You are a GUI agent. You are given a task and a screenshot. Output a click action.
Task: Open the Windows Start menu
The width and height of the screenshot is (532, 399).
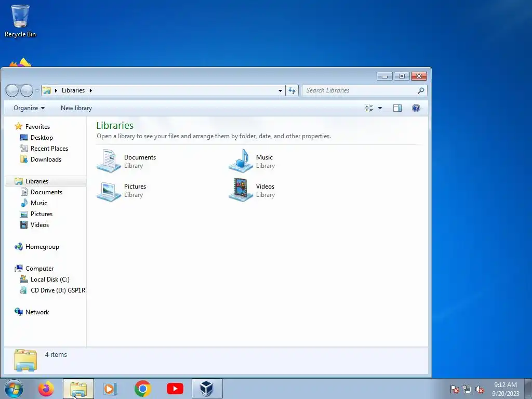pos(14,389)
